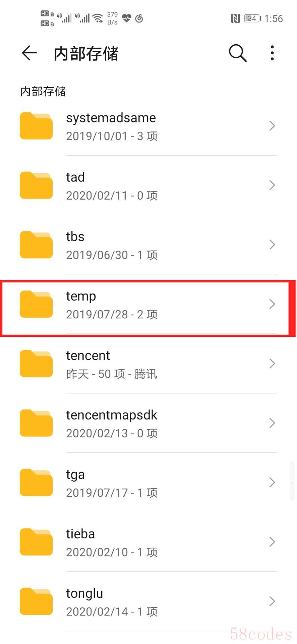The height and width of the screenshot is (644, 297).
Task: Tap the NFC status bar icon
Action: click(235, 18)
